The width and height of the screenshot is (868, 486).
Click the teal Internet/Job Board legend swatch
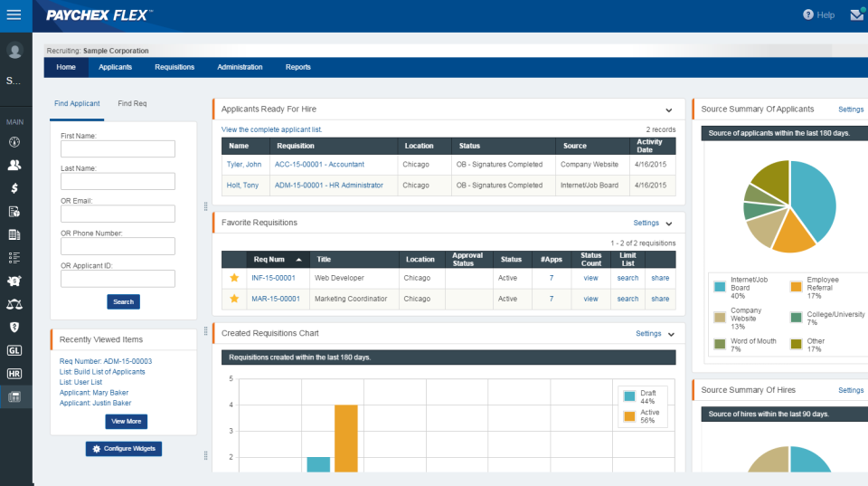pyautogui.click(x=720, y=287)
